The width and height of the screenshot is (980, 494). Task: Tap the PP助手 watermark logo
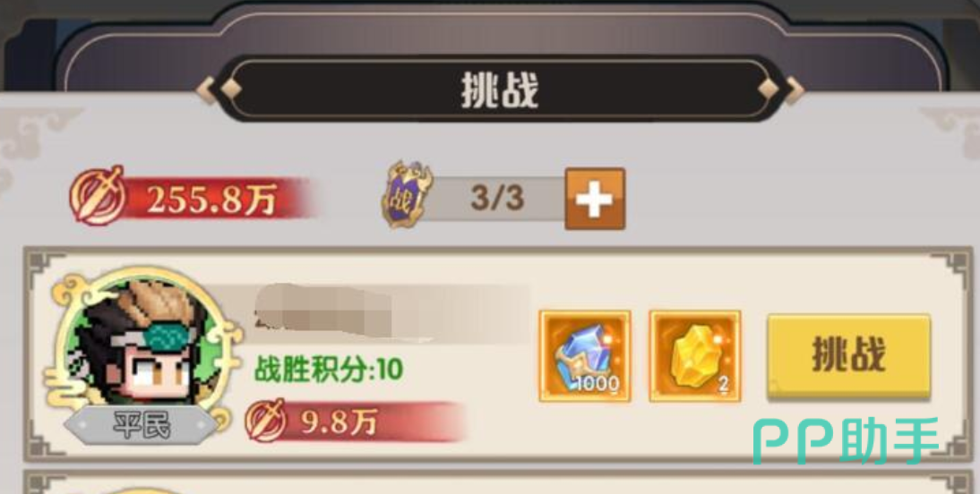(x=845, y=441)
